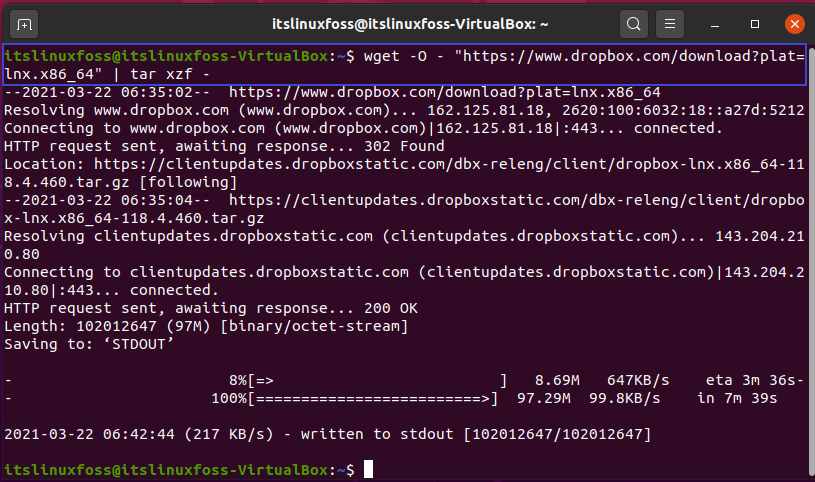The width and height of the screenshot is (815, 482).
Task: Click the '97.29M' downloaded size
Action: [x=543, y=399]
